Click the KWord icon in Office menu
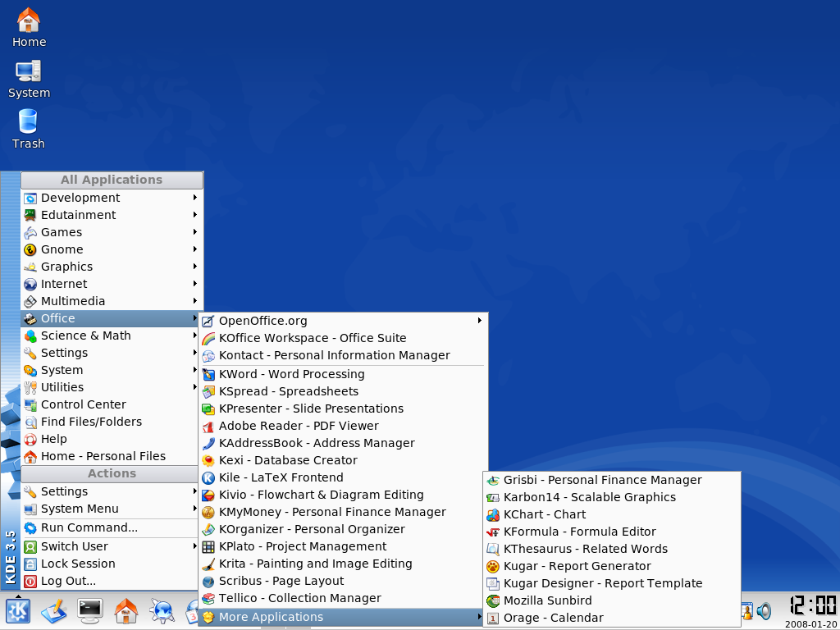This screenshot has width=840, height=630. 208,374
